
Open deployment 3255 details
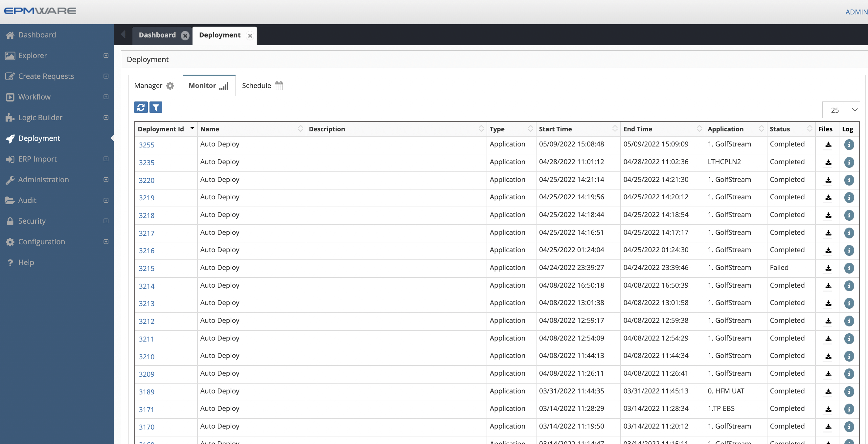coord(147,145)
